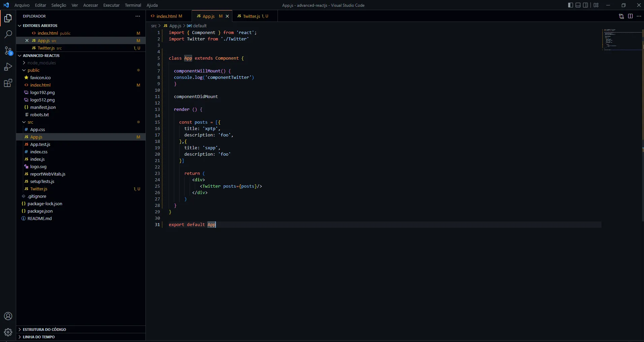Open logo.svg file

pos(81,167)
